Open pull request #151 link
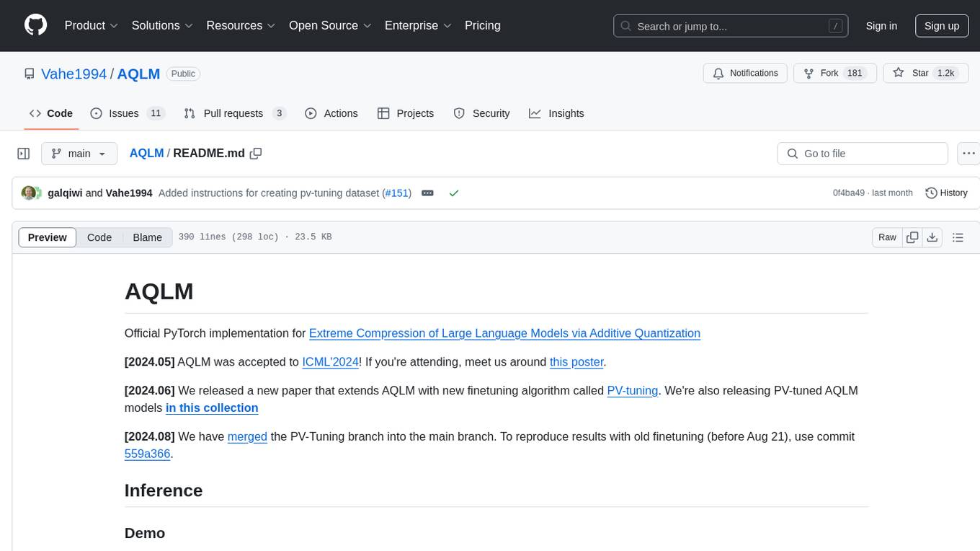This screenshot has width=980, height=551. click(x=396, y=193)
